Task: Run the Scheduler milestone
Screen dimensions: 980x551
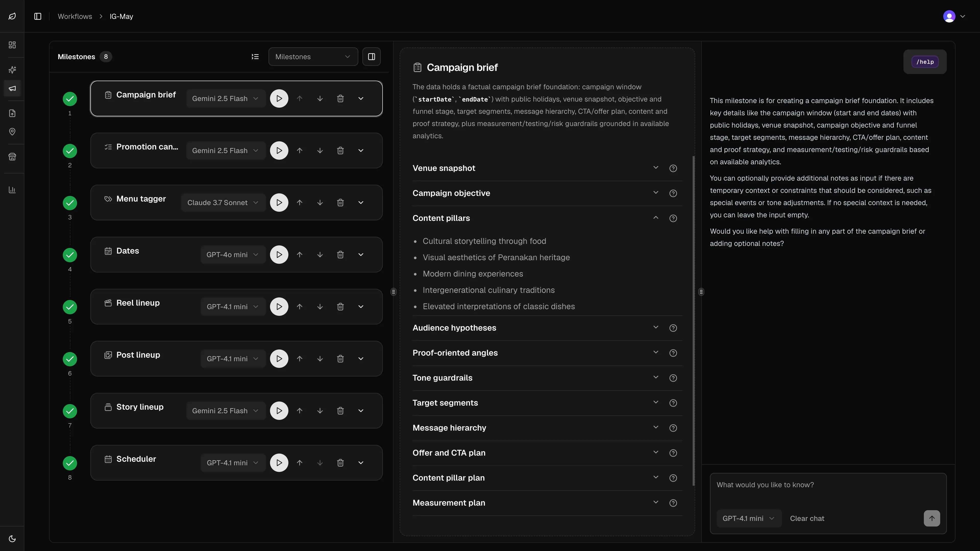Action: (279, 463)
